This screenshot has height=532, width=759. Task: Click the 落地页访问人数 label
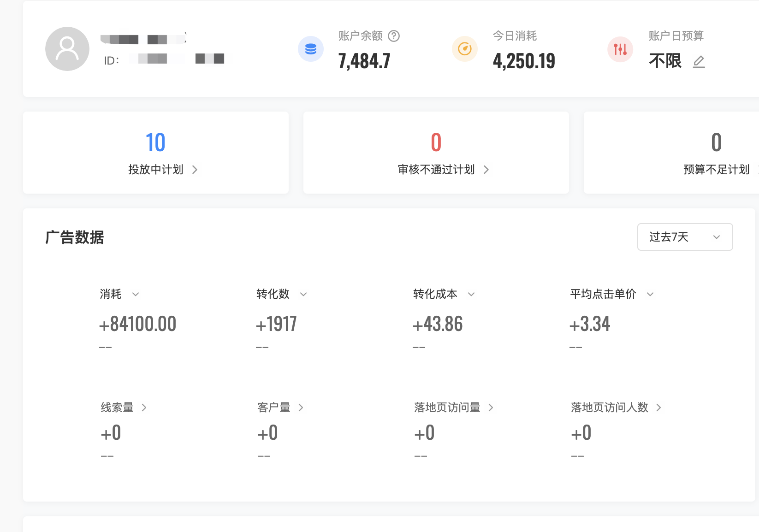pos(610,408)
